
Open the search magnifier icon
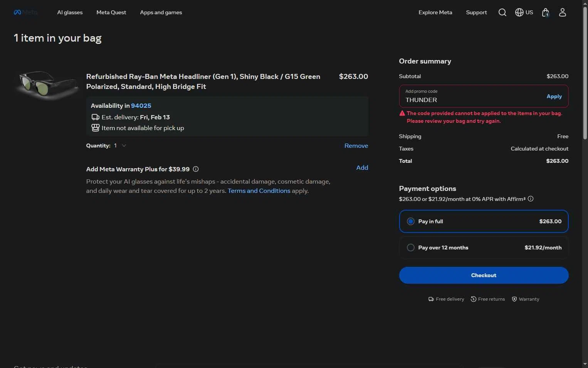502,12
